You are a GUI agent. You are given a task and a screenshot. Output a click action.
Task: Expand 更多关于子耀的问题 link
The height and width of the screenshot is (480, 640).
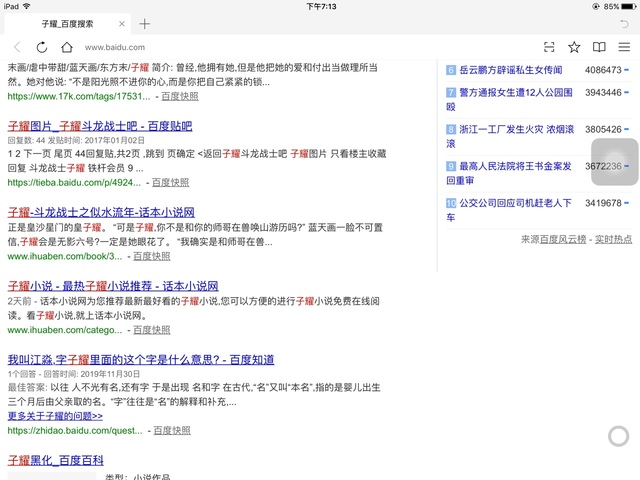[55, 416]
